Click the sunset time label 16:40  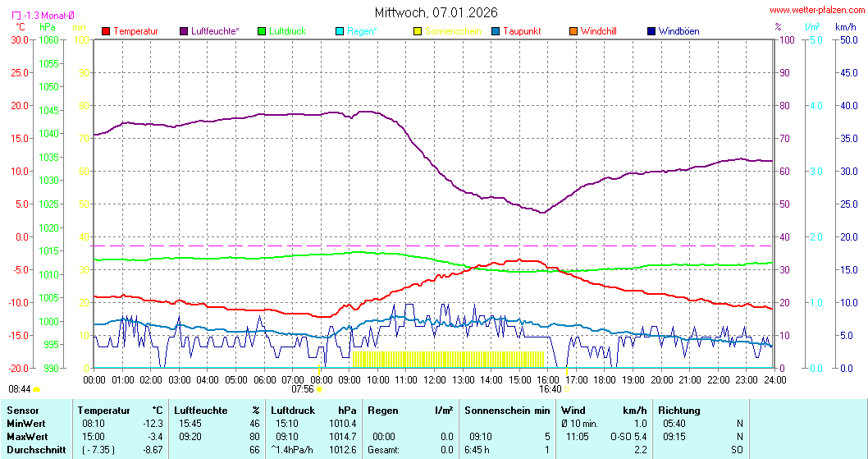550,389
